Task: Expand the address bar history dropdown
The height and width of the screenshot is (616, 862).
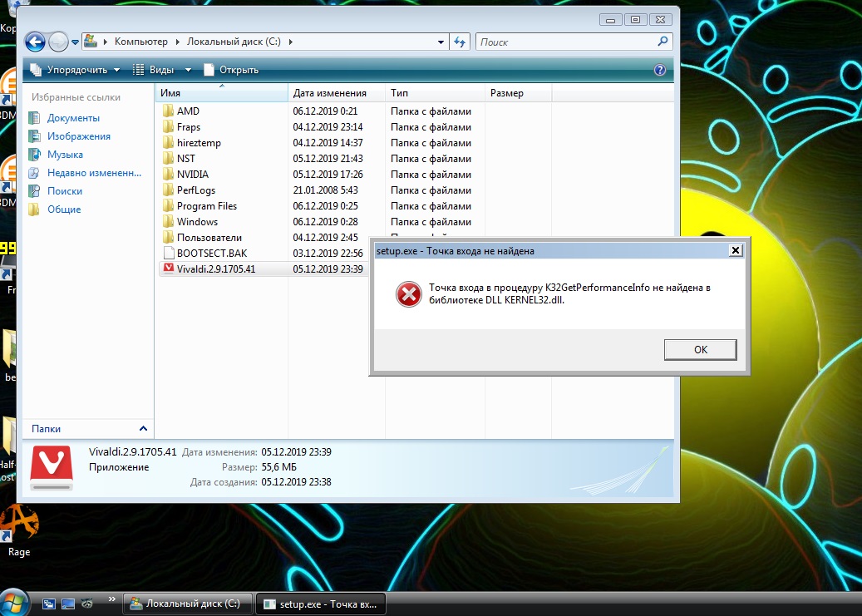Action: (x=441, y=42)
